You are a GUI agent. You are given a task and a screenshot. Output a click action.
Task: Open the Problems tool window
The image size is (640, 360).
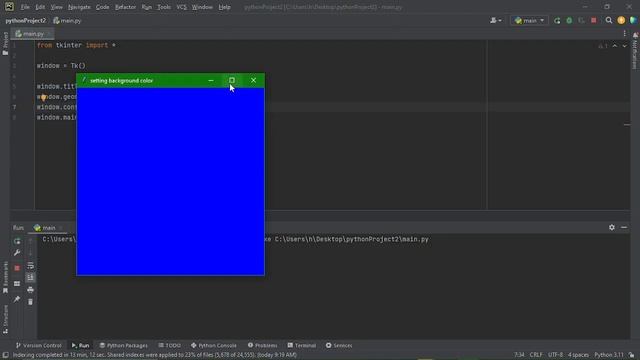[262, 345]
